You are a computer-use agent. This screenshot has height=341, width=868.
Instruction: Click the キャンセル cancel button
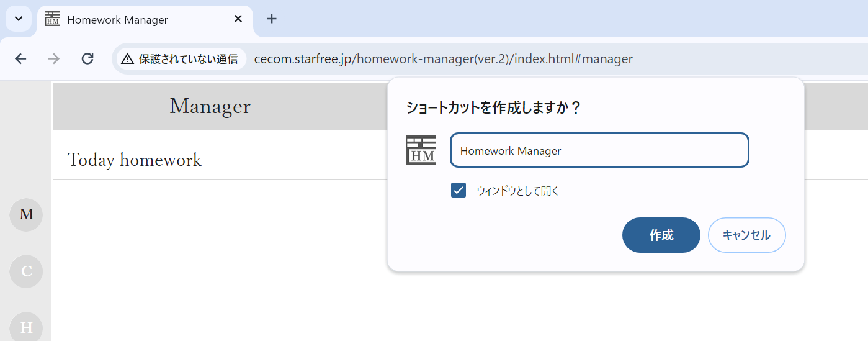(747, 235)
